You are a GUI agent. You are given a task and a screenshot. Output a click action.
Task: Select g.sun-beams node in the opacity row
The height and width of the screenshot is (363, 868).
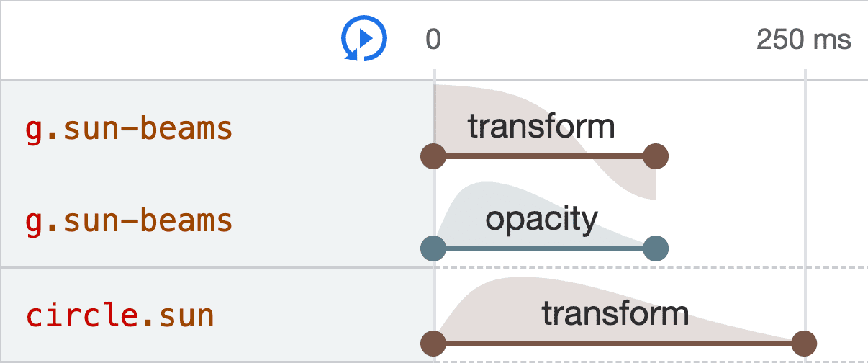(130, 222)
